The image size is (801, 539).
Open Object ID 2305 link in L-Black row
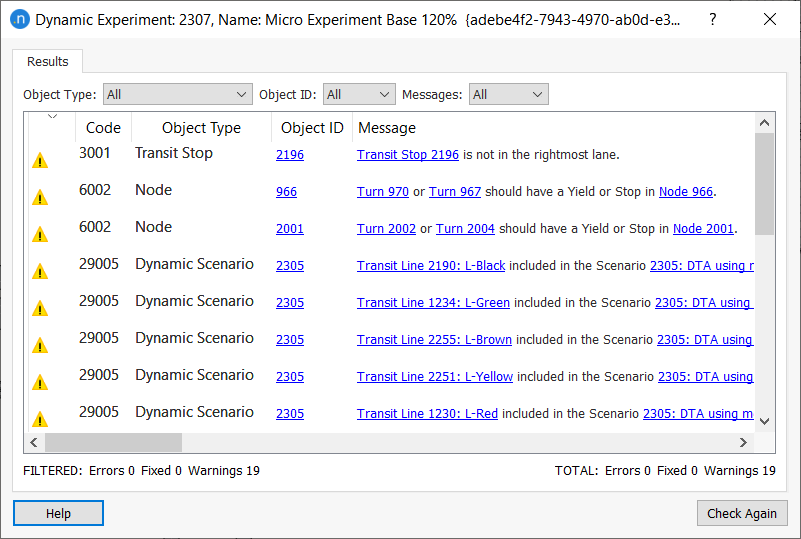tap(290, 266)
